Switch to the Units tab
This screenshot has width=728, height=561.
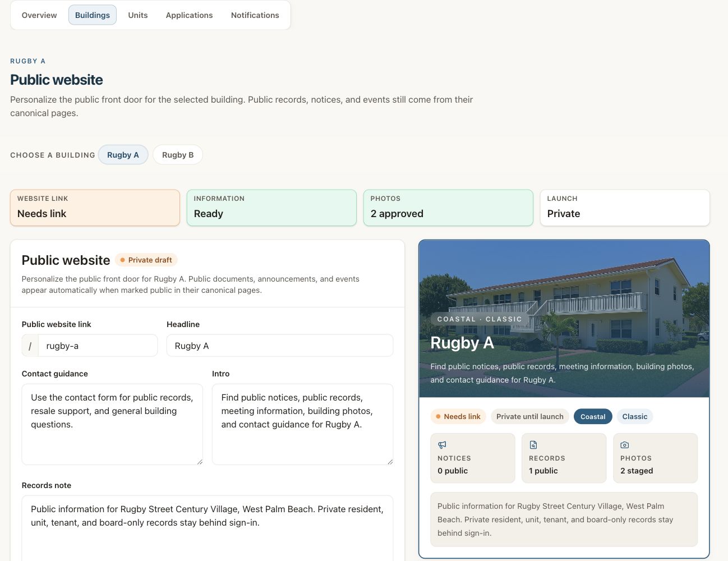pos(138,15)
